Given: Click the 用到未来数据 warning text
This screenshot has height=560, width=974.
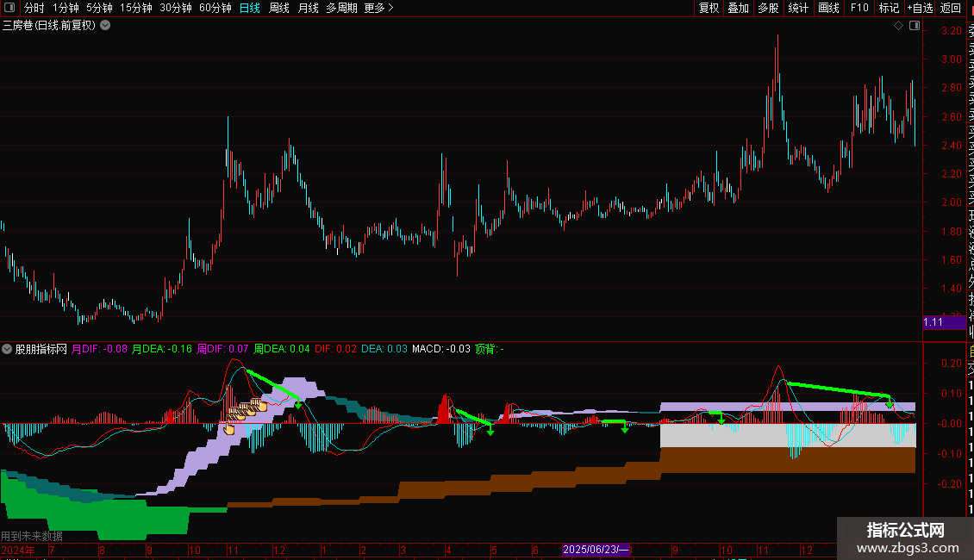Looking at the screenshot, I should pos(32,536).
